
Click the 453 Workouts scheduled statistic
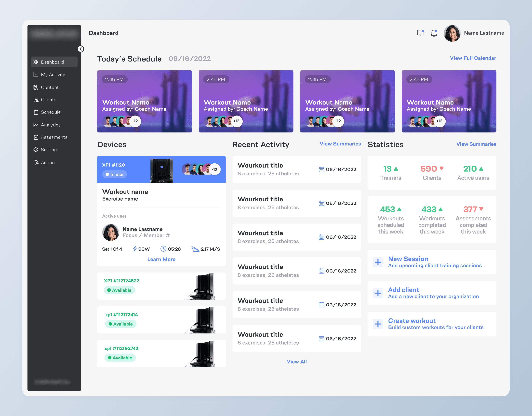pos(391,220)
